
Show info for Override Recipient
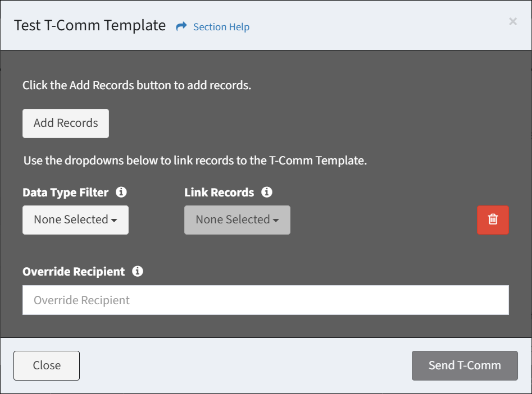point(138,271)
